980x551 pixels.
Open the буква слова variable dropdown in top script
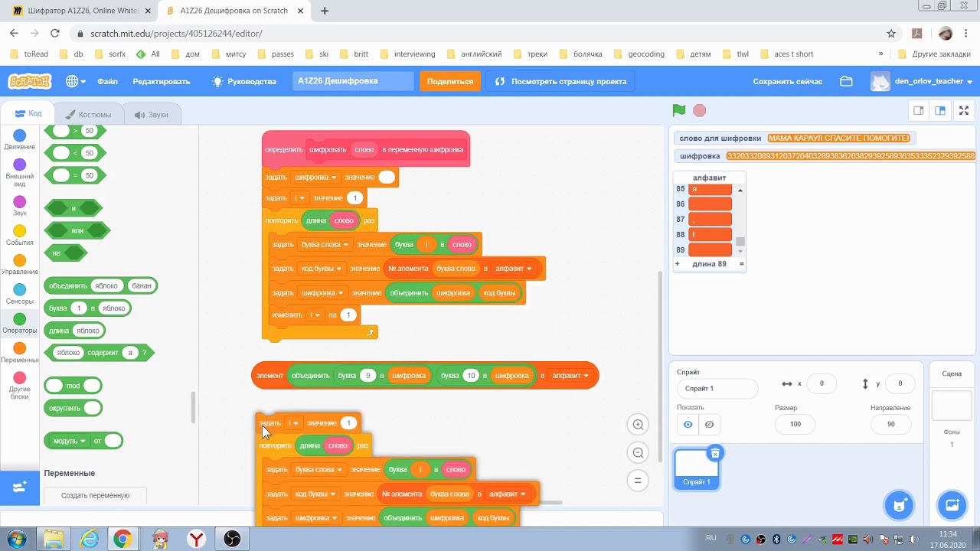(x=325, y=245)
